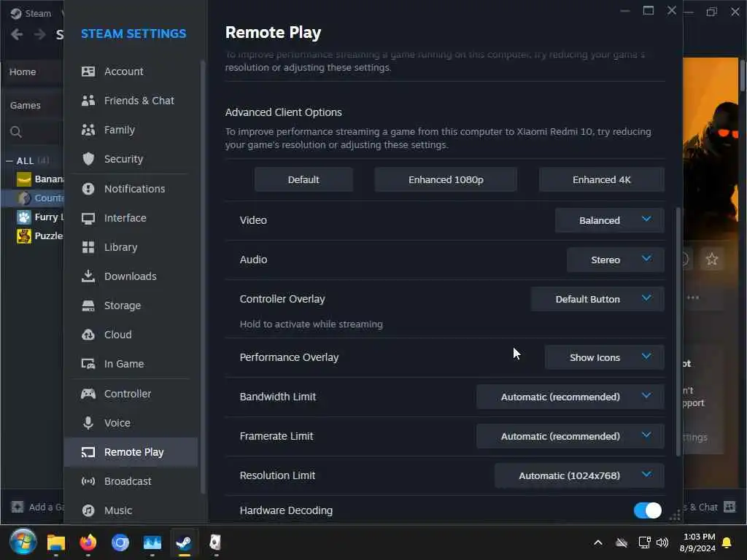Viewport: 747px width, 560px height.
Task: Click the Controller gamepad icon
Action: pyautogui.click(x=88, y=394)
